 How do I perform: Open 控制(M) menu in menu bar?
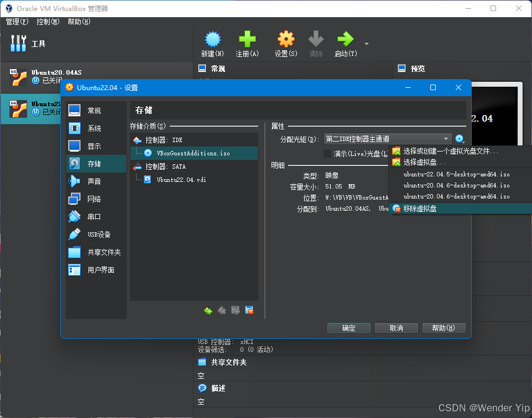pos(48,22)
